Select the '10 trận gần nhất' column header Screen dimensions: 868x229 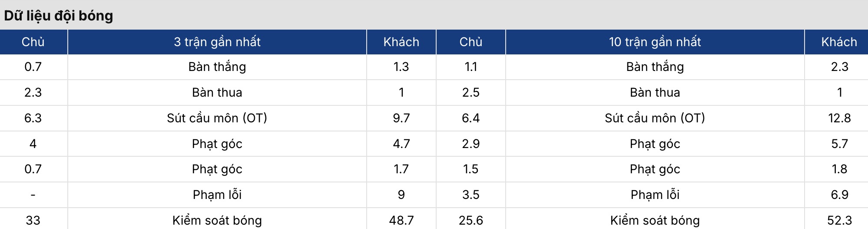pos(655,42)
